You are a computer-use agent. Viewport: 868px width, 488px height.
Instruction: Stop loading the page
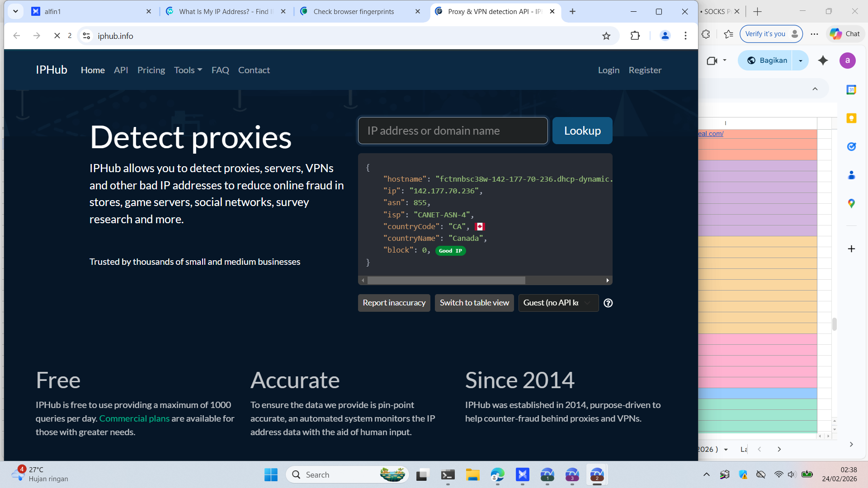tap(57, 36)
